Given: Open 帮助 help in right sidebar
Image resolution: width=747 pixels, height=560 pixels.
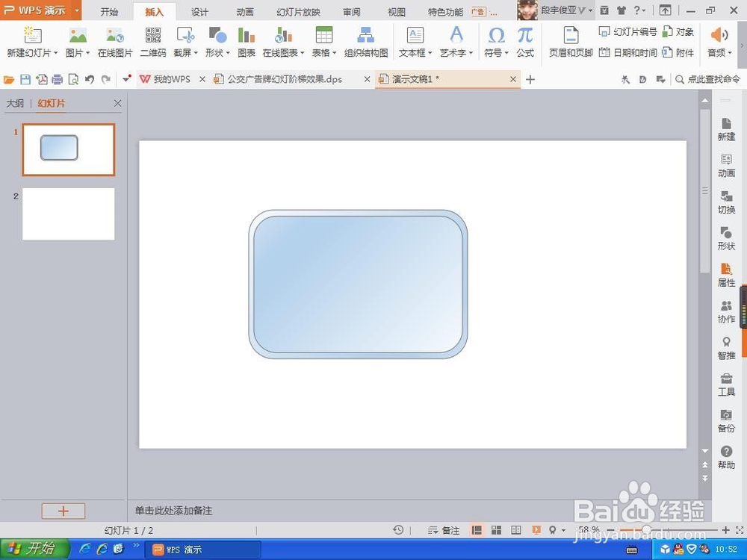Looking at the screenshot, I should pos(726,457).
